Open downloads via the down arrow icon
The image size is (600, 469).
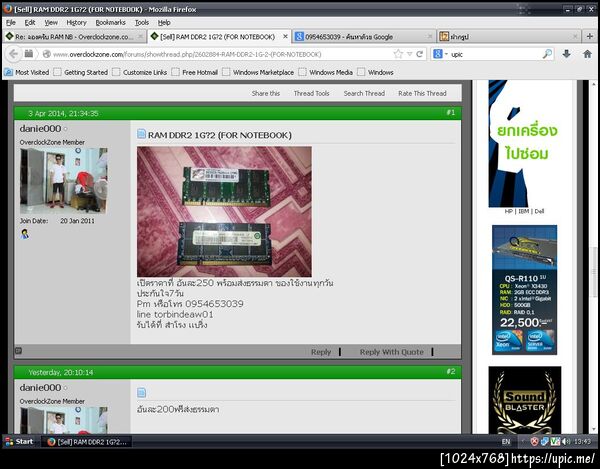coord(566,54)
